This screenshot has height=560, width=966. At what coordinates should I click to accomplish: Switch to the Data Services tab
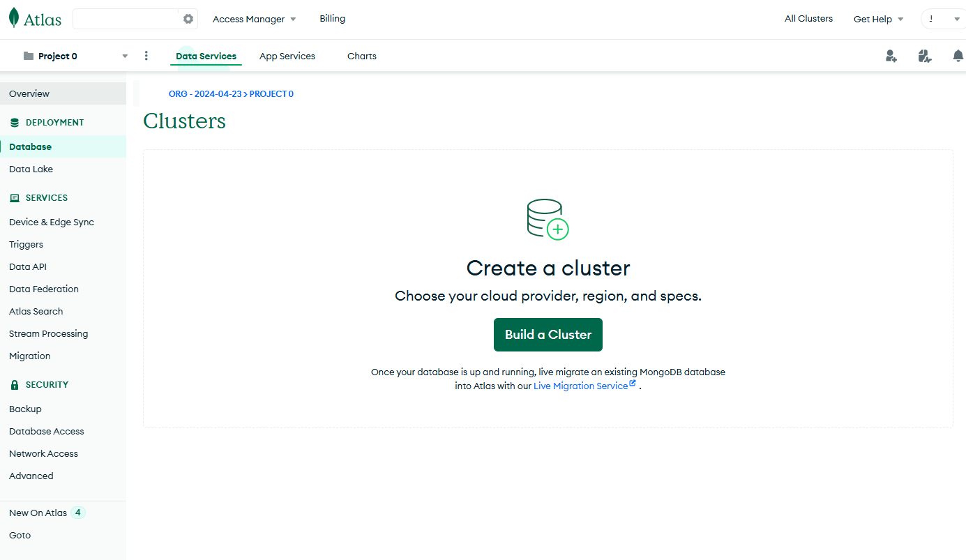pos(206,56)
